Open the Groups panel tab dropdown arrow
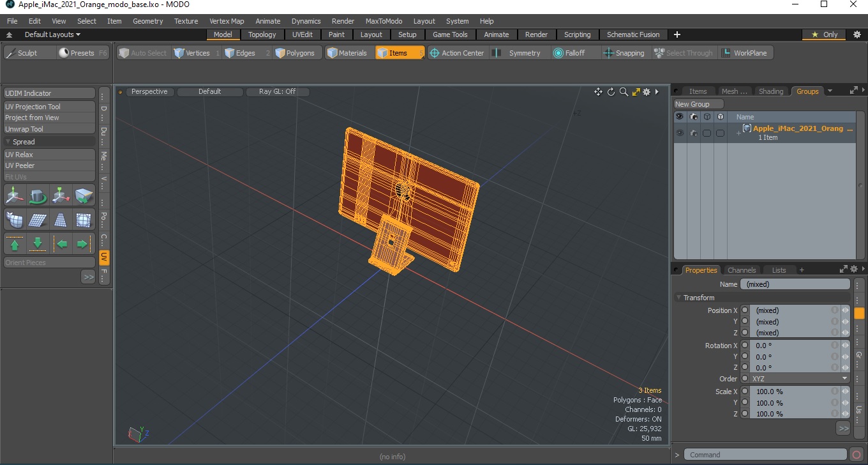Screen dimensions: 868x465 point(830,91)
